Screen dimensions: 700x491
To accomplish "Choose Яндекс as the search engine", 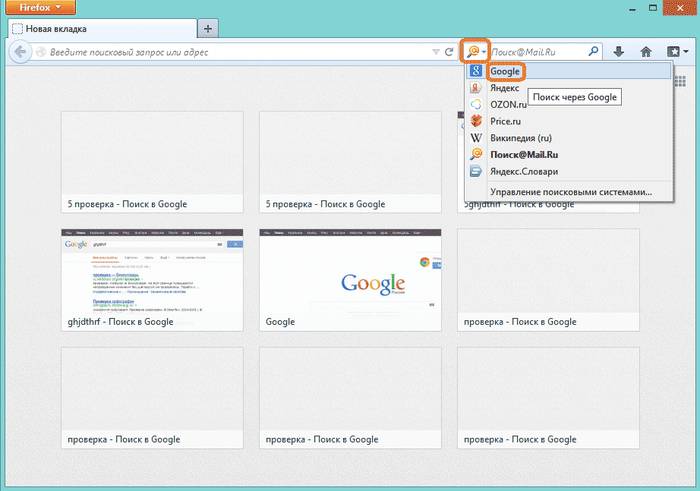I will click(x=505, y=88).
